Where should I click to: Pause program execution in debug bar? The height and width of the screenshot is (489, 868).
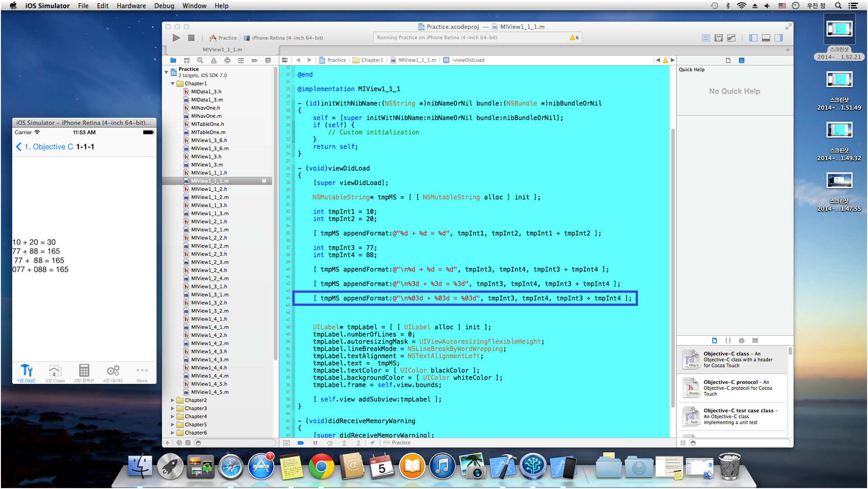315,443
